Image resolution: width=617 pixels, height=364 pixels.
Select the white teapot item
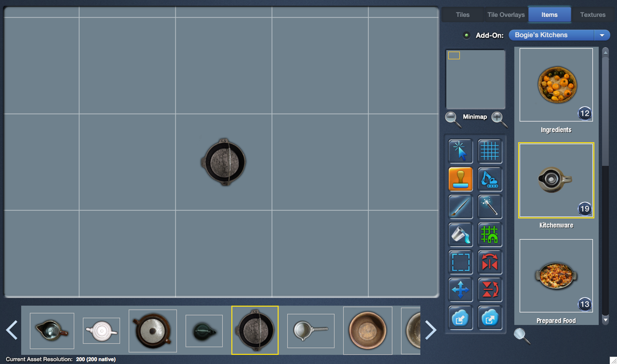point(101,331)
